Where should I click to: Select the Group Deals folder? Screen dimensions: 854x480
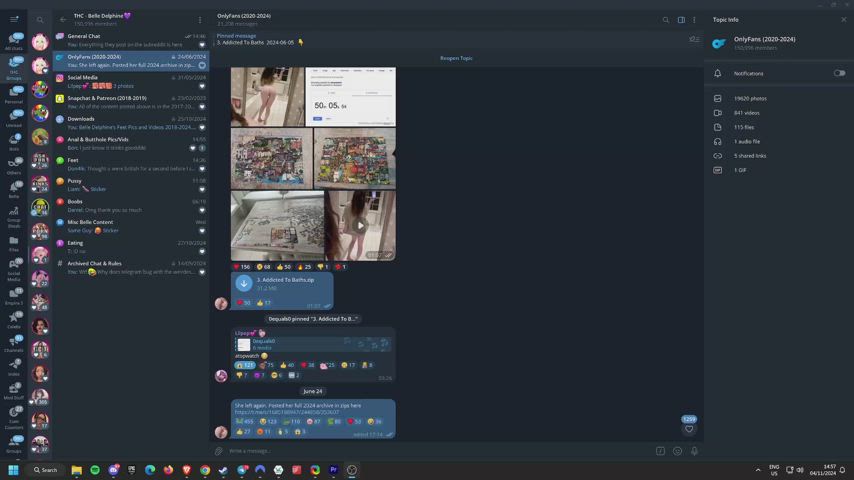(x=14, y=217)
